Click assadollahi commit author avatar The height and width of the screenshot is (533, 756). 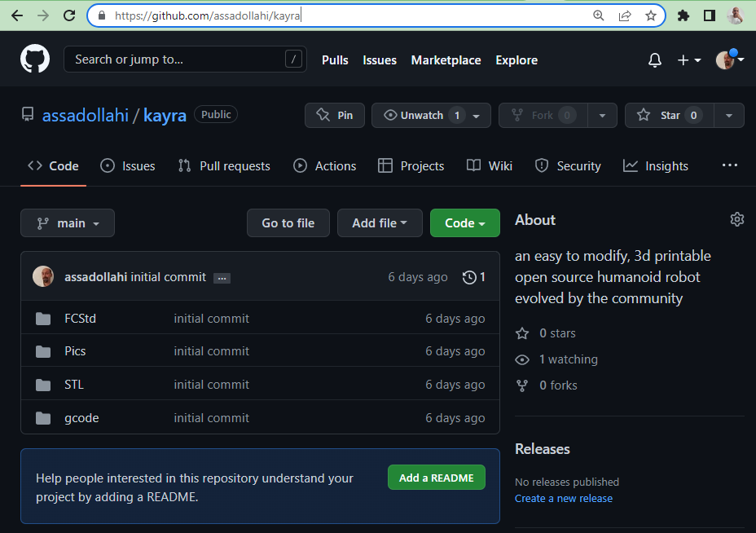click(43, 276)
